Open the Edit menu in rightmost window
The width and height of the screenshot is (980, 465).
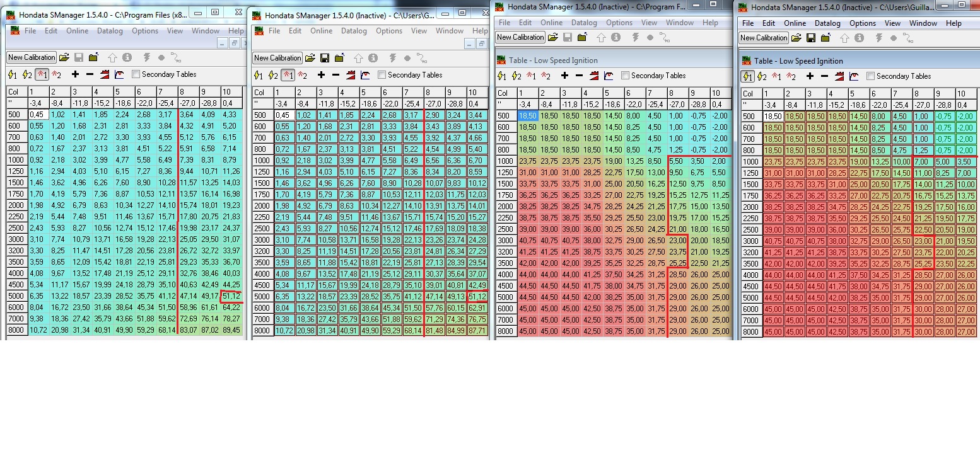click(x=769, y=23)
